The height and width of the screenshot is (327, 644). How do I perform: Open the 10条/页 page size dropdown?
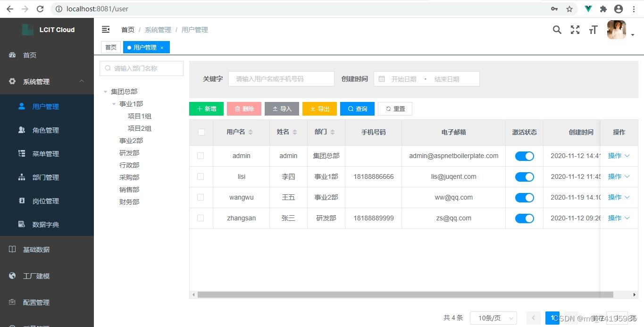click(493, 318)
